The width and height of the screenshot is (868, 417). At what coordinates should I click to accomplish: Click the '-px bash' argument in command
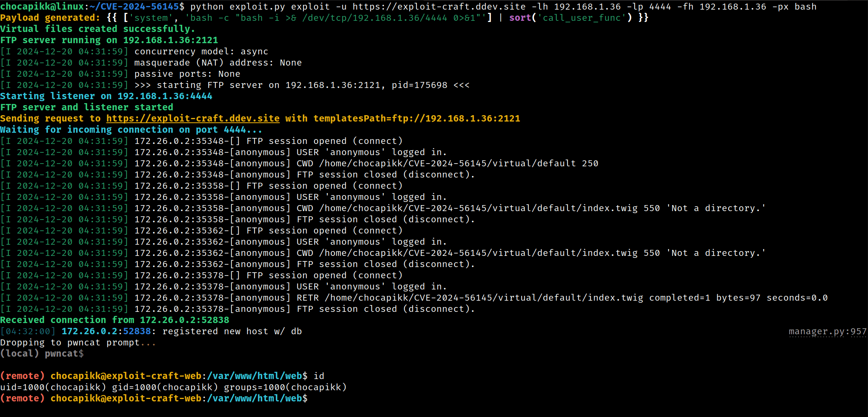pos(794,7)
